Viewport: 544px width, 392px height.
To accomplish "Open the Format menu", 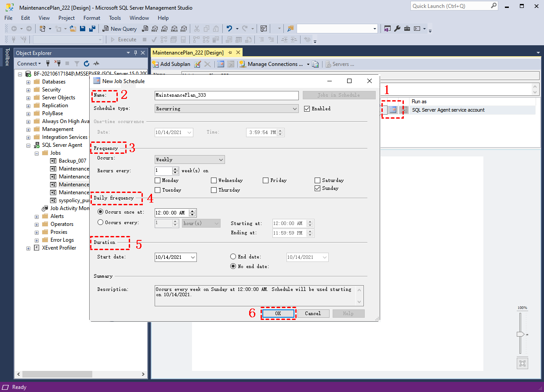I will [92, 18].
